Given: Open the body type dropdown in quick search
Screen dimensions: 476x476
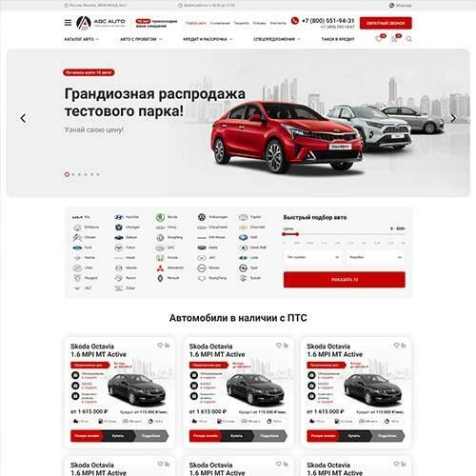Looking at the screenshot, I should tap(312, 257).
